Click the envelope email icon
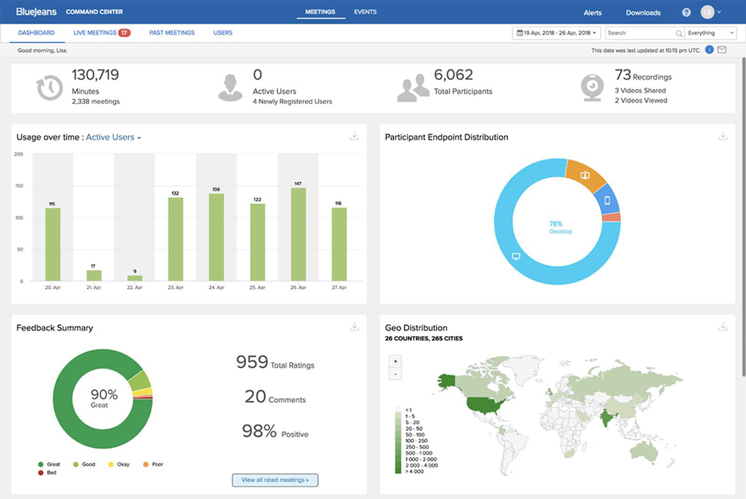This screenshot has width=746, height=499. click(722, 49)
